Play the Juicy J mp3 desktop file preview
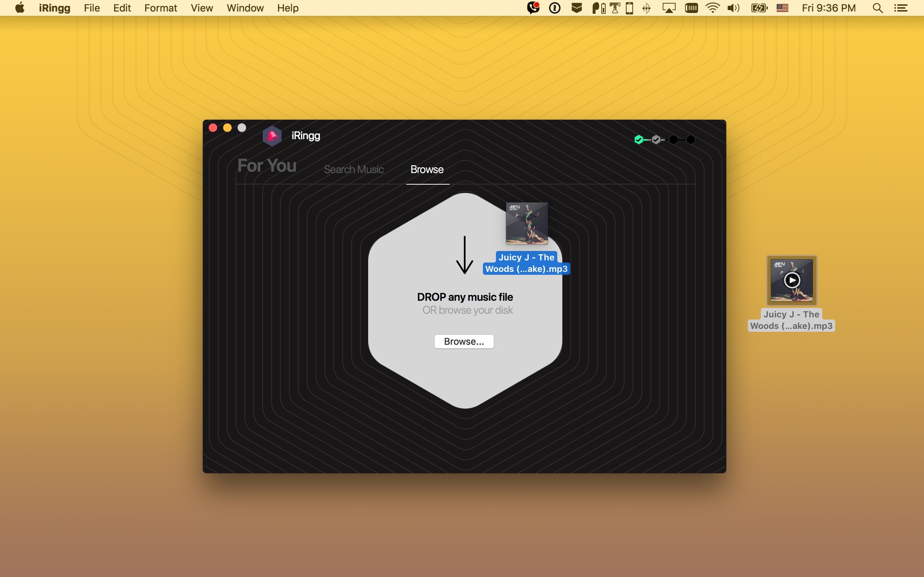The height and width of the screenshot is (577, 924). 792,281
